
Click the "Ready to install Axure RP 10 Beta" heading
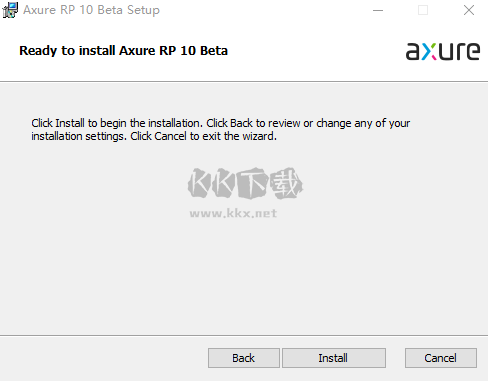coord(123,51)
